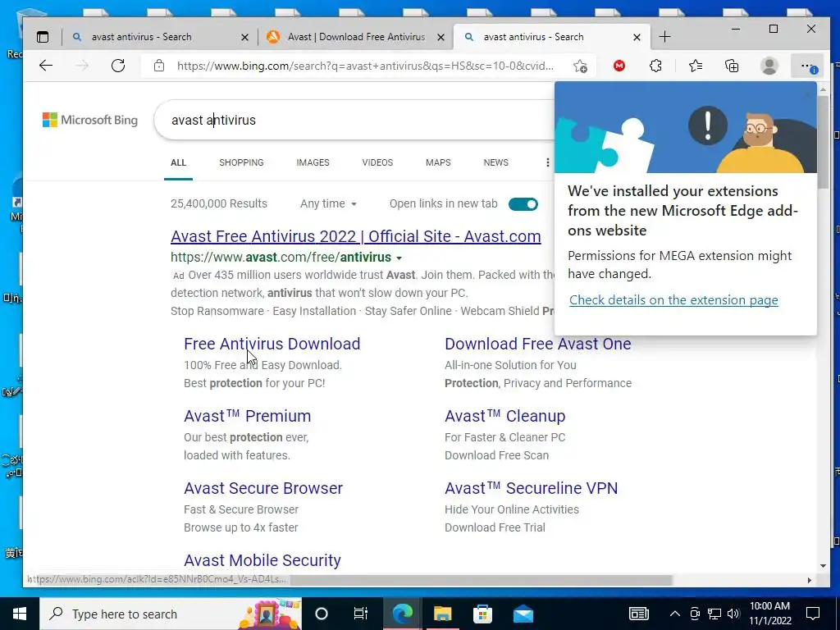Select the MAPS search category
Image resolution: width=840 pixels, height=630 pixels.
[438, 162]
